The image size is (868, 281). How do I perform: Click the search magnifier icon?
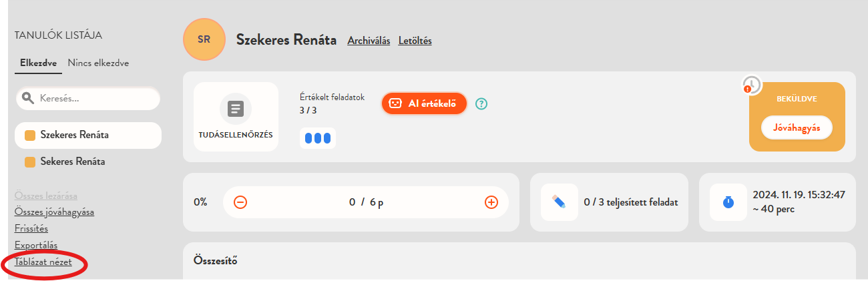(28, 98)
